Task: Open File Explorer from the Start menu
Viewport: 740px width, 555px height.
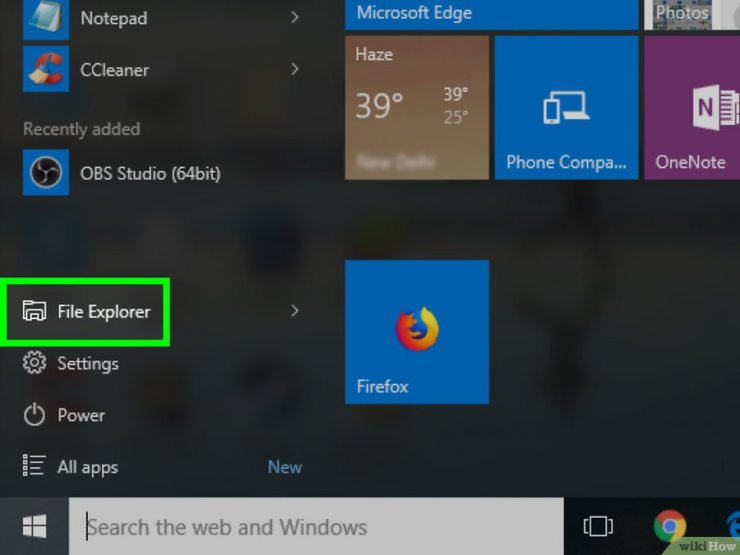Action: pos(86,311)
